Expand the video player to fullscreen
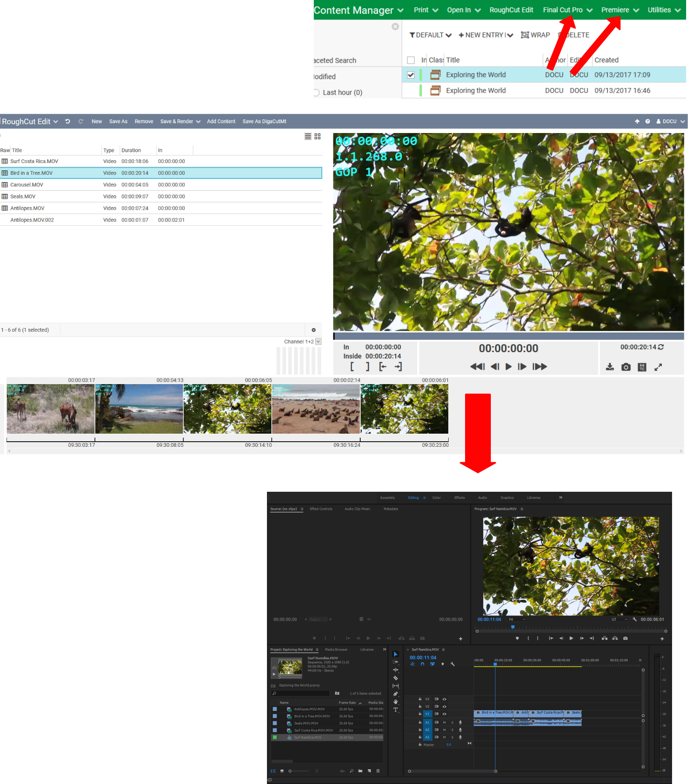Image resolution: width=688 pixels, height=784 pixels. tap(658, 367)
